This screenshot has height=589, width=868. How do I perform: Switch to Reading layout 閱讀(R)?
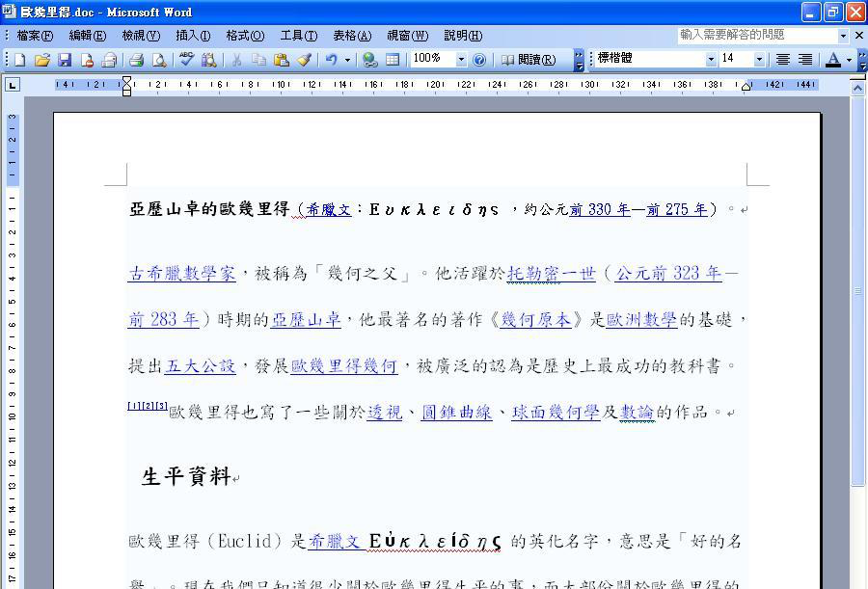point(529,59)
